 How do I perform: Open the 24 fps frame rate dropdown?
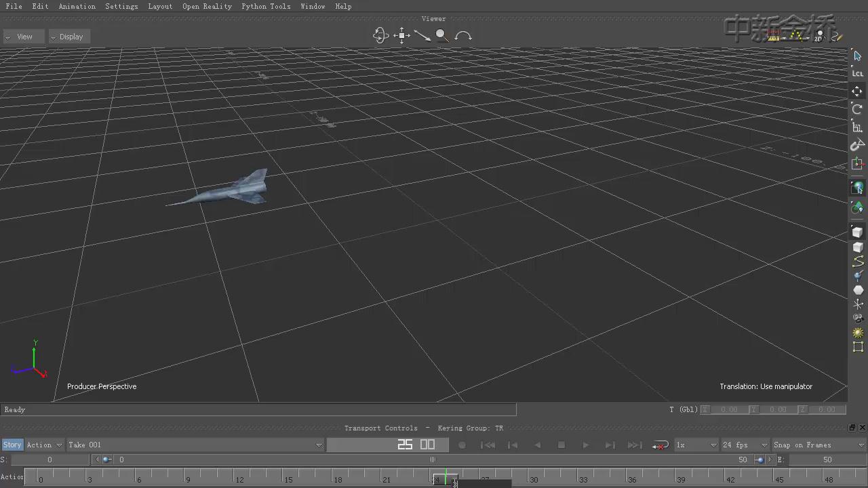click(745, 445)
